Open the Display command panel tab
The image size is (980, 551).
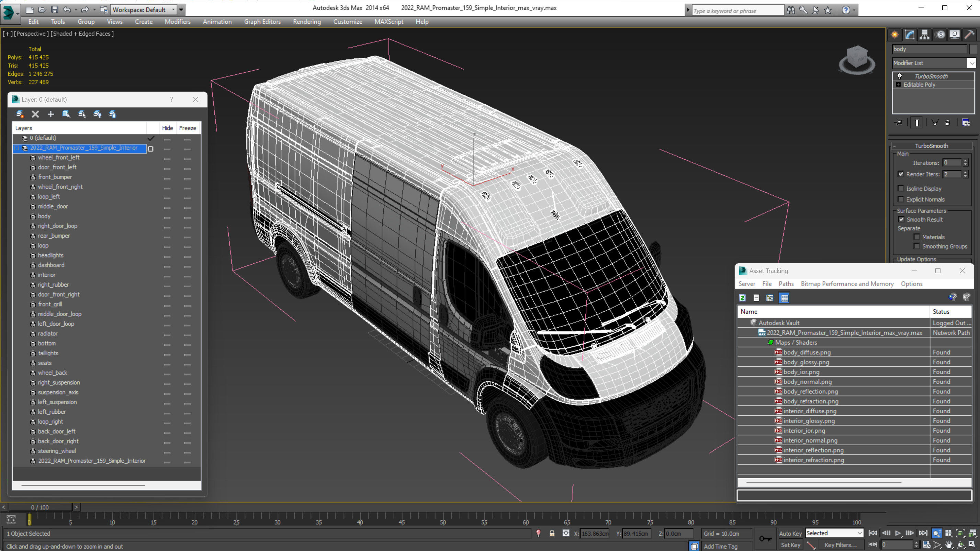(955, 35)
